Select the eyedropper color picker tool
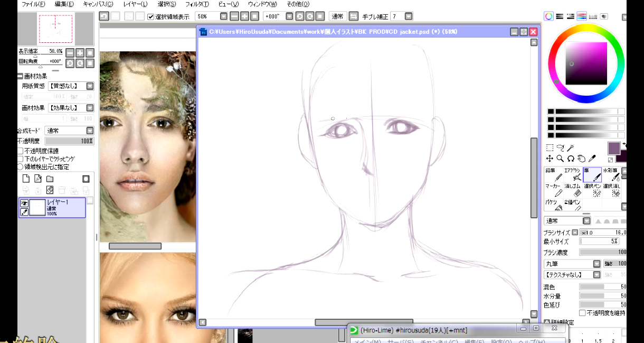Viewport: 644px width, 343px height. coord(592,158)
